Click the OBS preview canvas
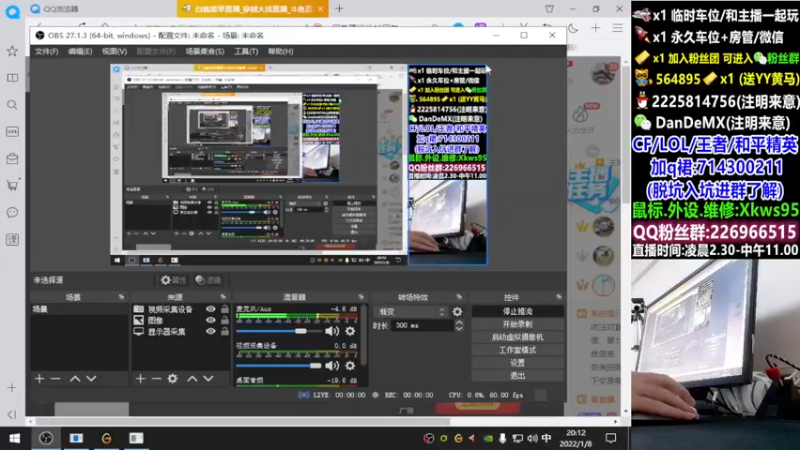 click(299, 165)
